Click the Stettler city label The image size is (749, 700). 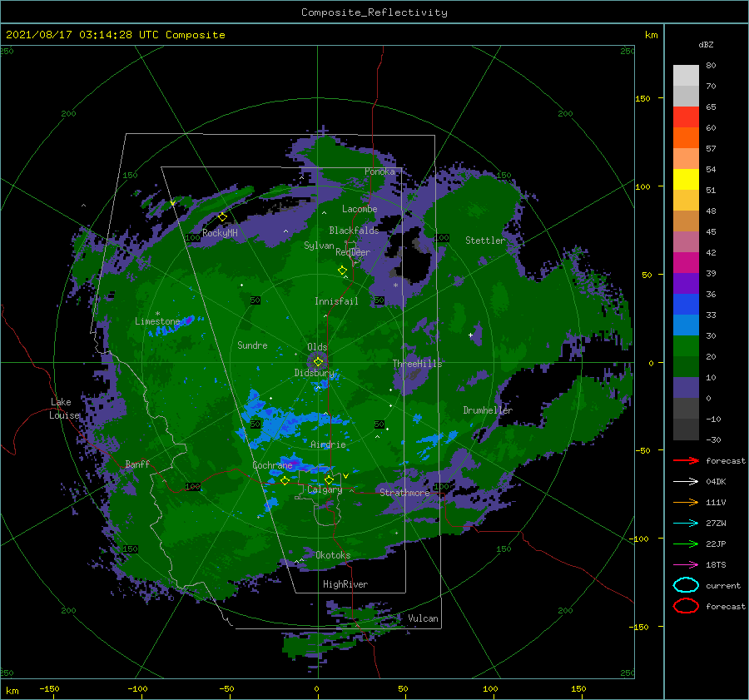pyautogui.click(x=485, y=241)
